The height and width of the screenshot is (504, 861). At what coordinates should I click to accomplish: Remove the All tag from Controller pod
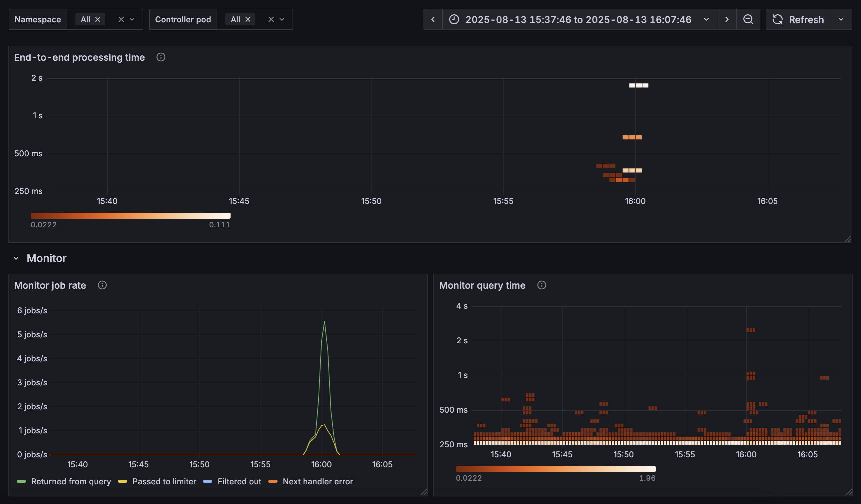[248, 19]
